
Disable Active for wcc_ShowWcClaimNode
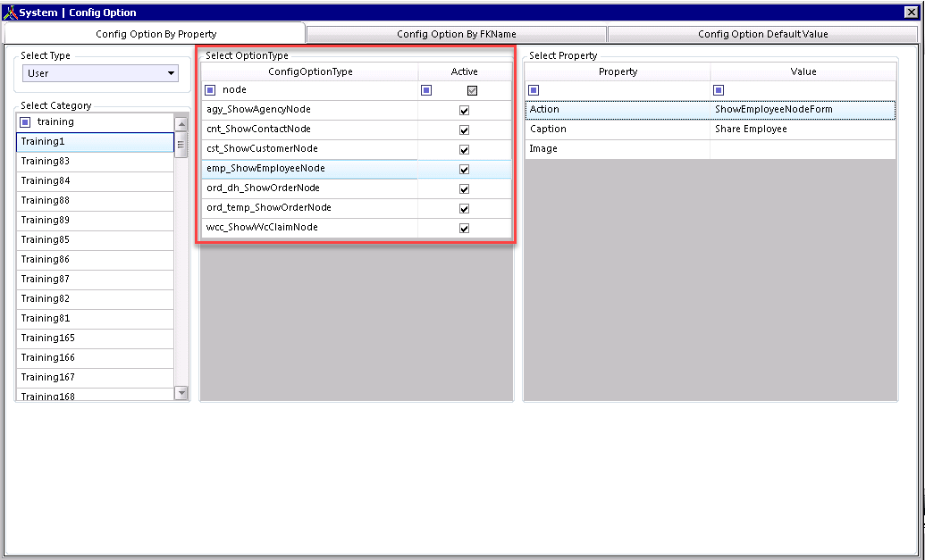pyautogui.click(x=464, y=228)
